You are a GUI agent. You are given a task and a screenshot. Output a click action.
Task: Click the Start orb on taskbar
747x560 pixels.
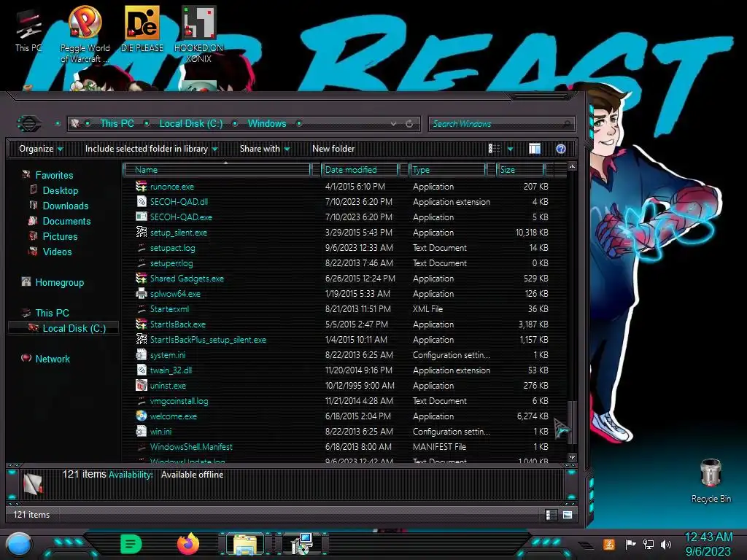(x=19, y=545)
